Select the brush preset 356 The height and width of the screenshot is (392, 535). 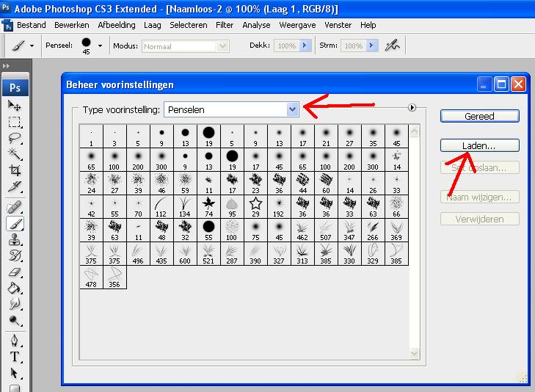click(114, 277)
